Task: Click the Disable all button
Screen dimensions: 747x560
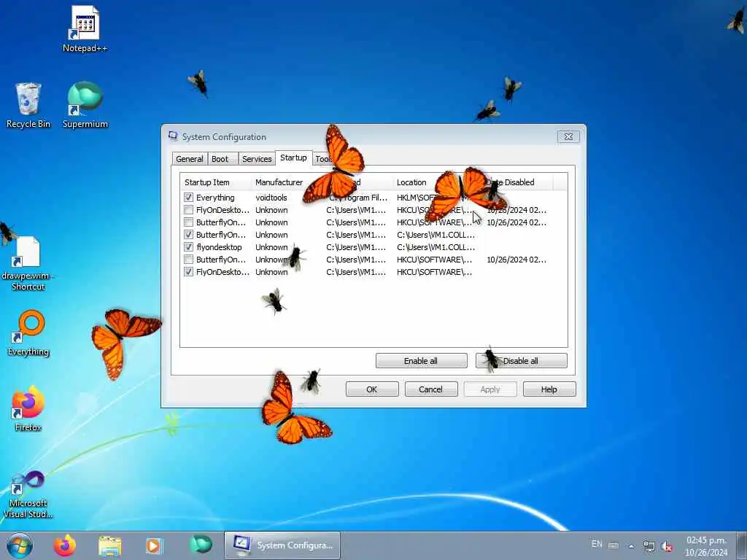Action: [521, 361]
